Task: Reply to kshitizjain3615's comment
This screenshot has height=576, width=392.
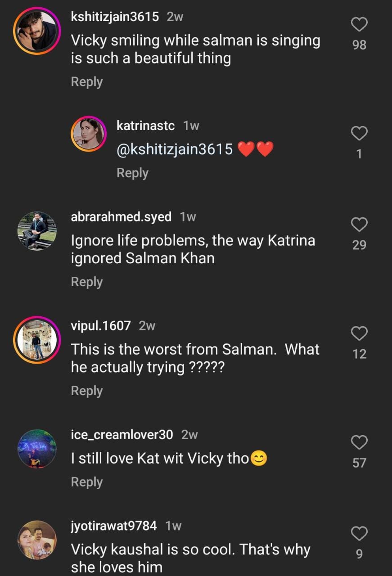Action: click(x=87, y=82)
